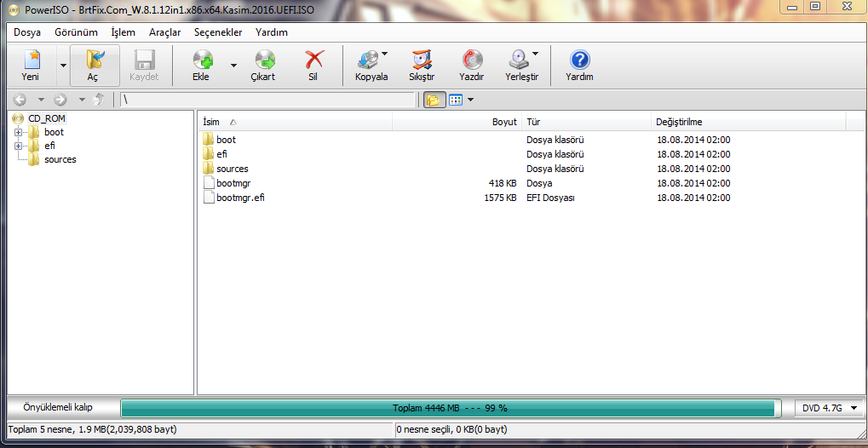
Task: Click the PowerISO title bar disc icon
Action: [x=14, y=9]
